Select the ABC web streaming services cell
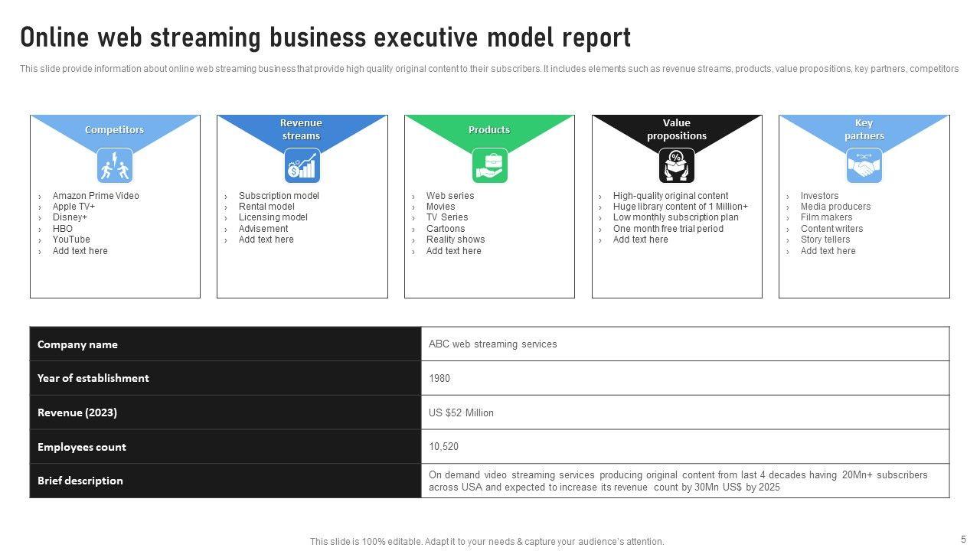980x551 pixels. pyautogui.click(x=493, y=344)
